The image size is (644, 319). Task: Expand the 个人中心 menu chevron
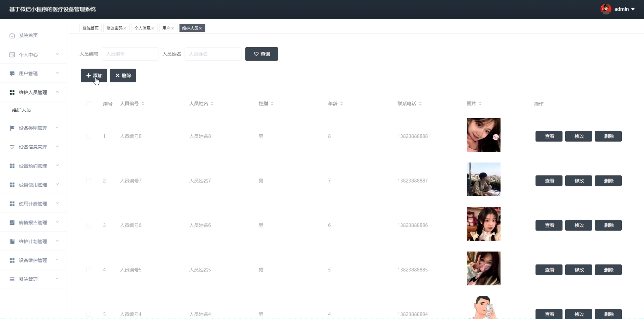click(57, 54)
